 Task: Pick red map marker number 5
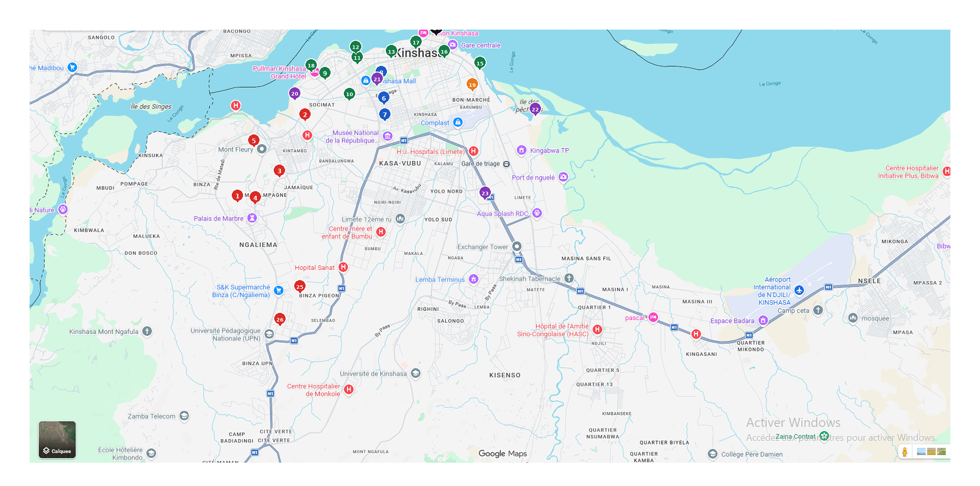(254, 141)
